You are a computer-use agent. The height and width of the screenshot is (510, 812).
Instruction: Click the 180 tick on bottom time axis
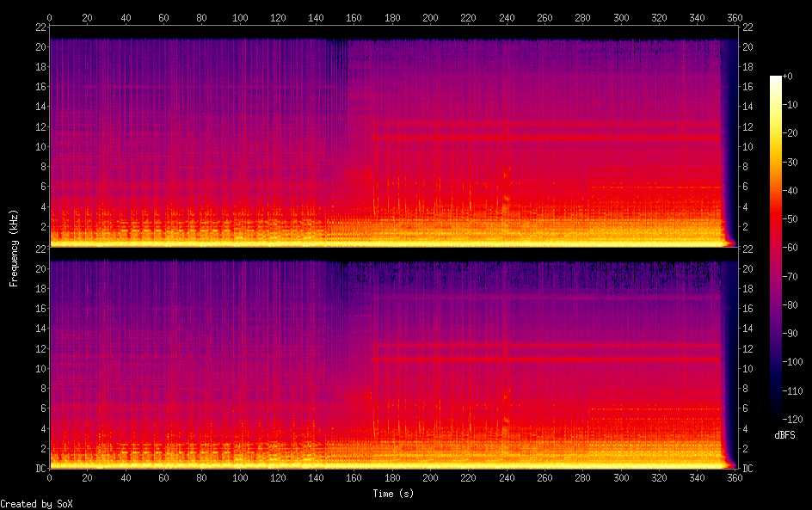coord(392,478)
